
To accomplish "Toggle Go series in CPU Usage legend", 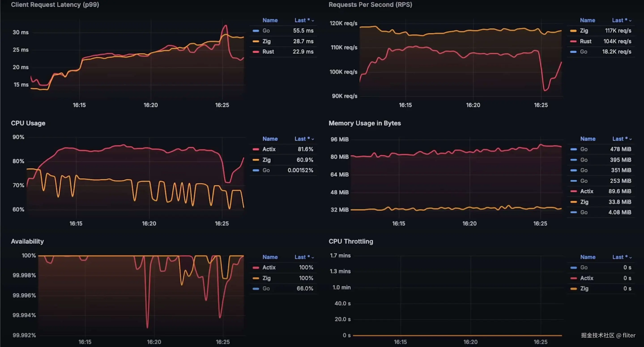I will click(266, 170).
